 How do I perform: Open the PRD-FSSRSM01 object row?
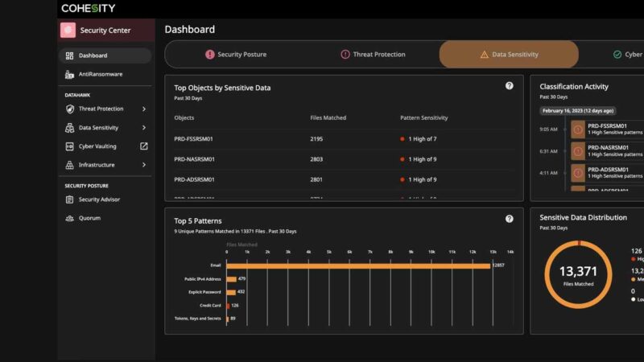pos(194,138)
